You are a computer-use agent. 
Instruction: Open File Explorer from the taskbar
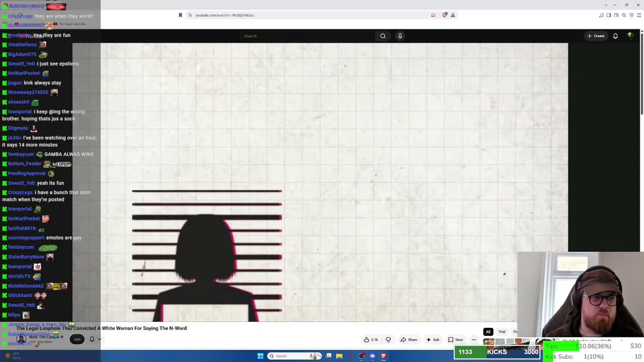point(339,356)
